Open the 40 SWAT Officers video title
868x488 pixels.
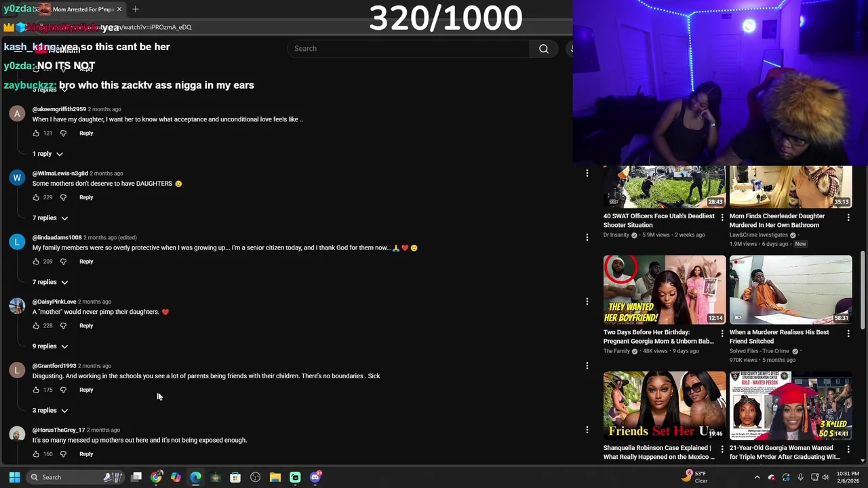click(x=658, y=220)
